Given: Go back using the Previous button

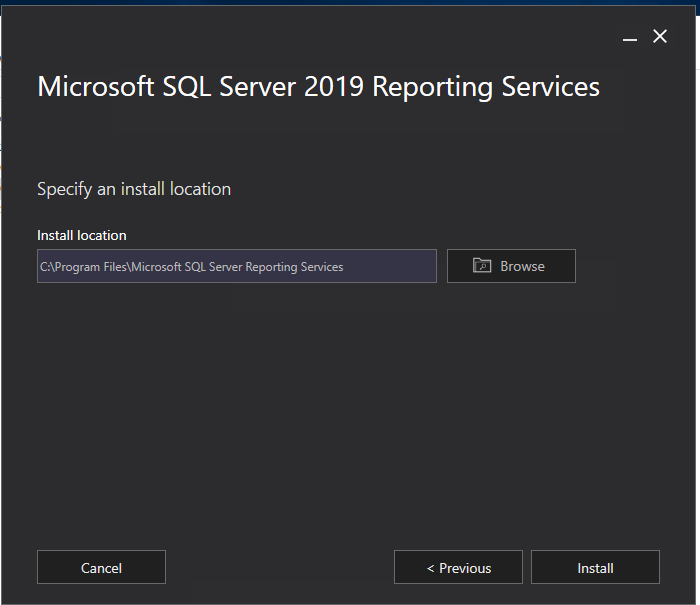Looking at the screenshot, I should [x=458, y=567].
